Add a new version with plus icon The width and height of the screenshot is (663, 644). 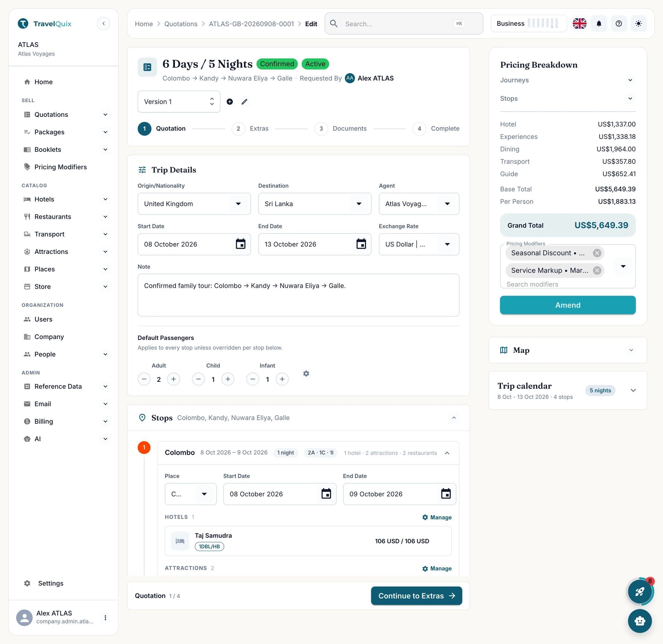230,102
